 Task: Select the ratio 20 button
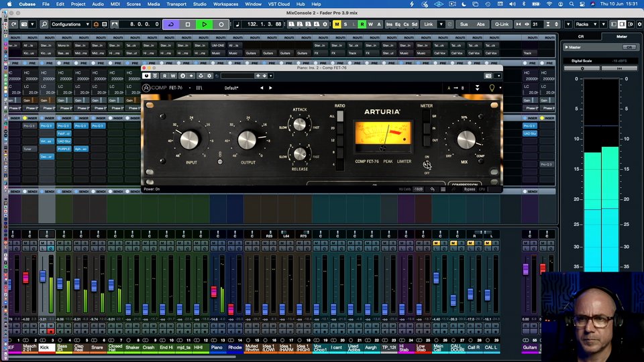(340, 128)
